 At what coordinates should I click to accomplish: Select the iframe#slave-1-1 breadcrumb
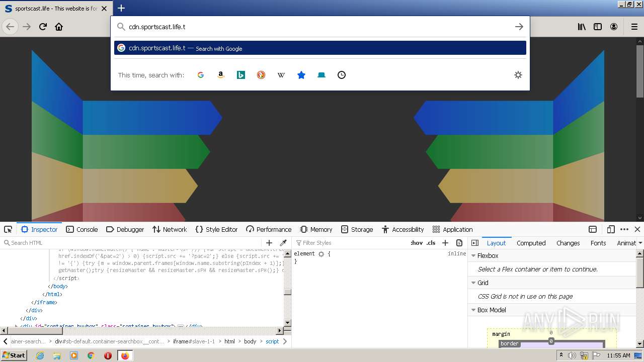coord(194,341)
